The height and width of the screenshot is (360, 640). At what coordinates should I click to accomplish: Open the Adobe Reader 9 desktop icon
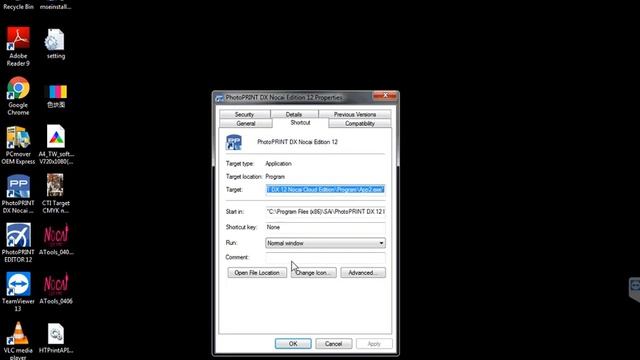18,46
